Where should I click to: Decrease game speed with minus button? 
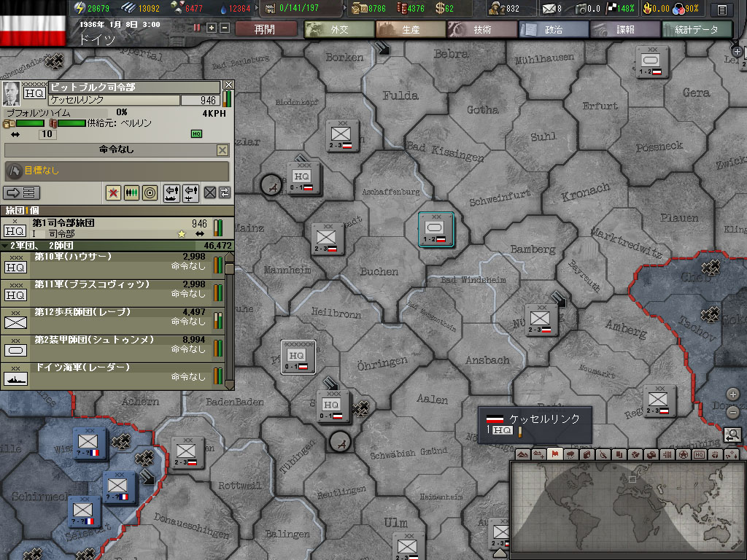coord(225,28)
